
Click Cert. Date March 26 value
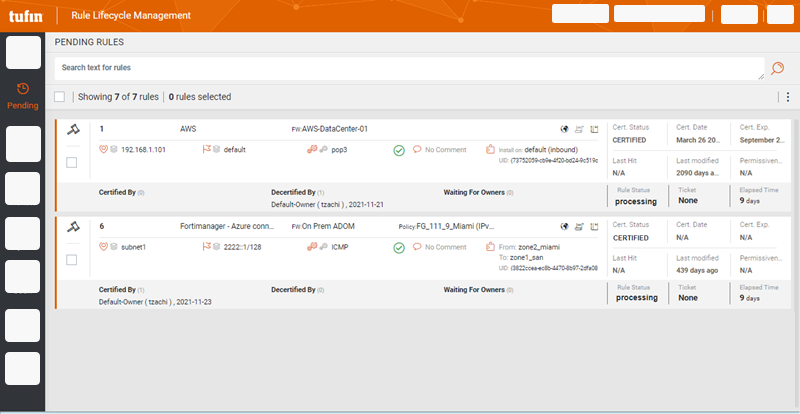(x=697, y=140)
